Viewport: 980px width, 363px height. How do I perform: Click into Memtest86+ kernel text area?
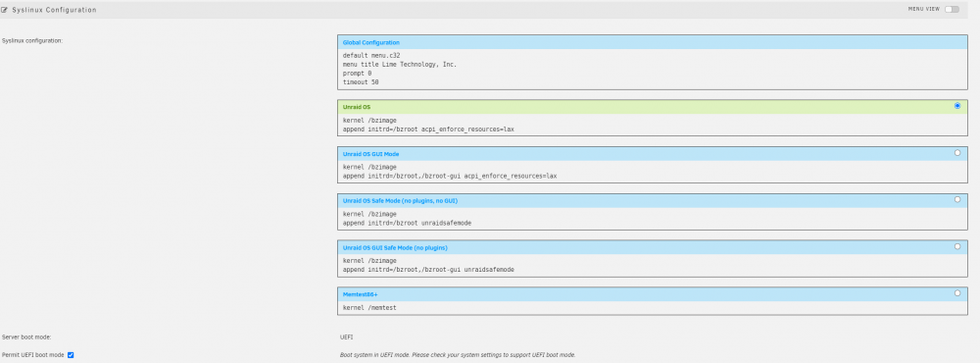(652, 307)
